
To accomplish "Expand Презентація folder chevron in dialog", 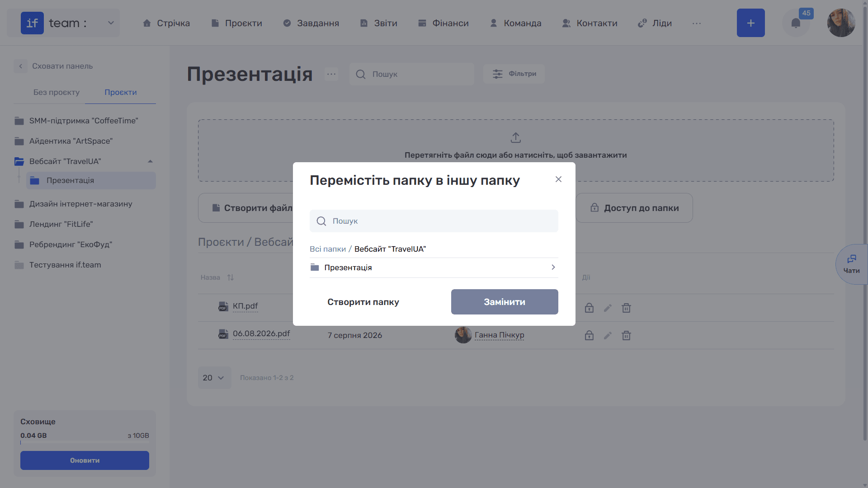I will [x=553, y=267].
